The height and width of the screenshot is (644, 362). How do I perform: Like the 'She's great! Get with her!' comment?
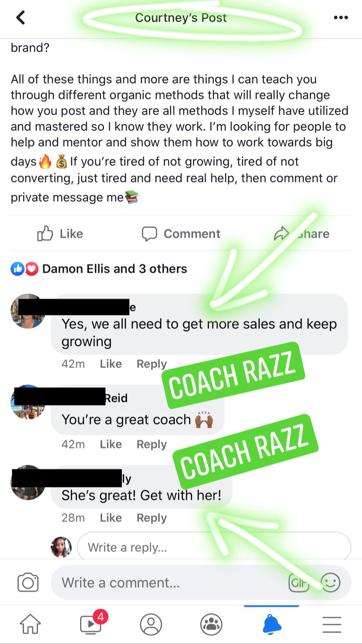(x=111, y=518)
